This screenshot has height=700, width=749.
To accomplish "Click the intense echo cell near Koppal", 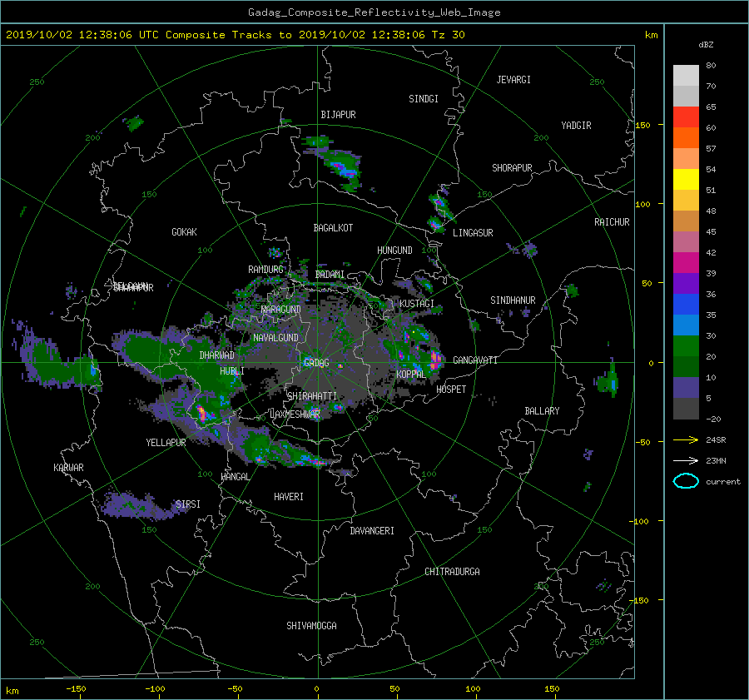I will (x=435, y=359).
